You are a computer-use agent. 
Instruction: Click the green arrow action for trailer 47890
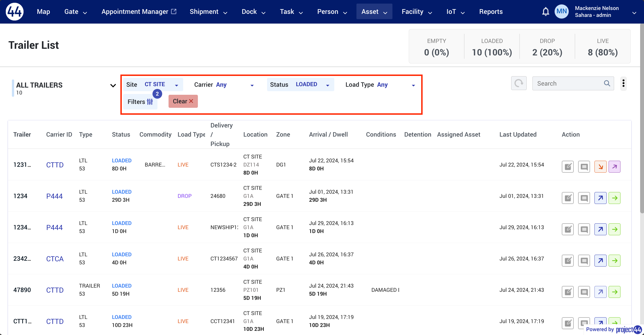point(614,292)
